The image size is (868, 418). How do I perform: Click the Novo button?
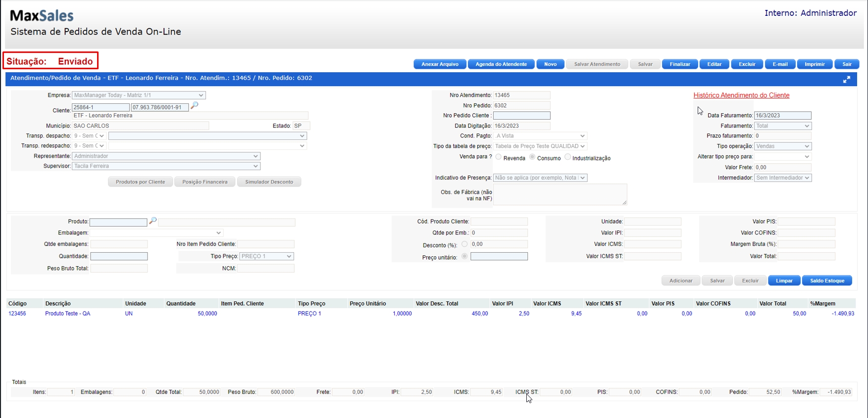tap(550, 64)
